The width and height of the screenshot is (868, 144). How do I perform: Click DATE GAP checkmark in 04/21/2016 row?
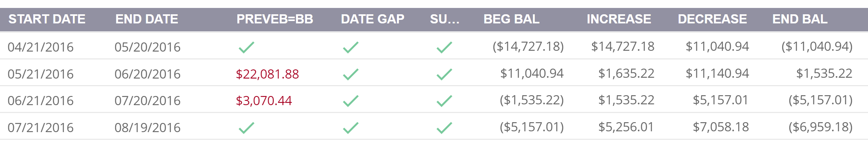[x=351, y=47]
